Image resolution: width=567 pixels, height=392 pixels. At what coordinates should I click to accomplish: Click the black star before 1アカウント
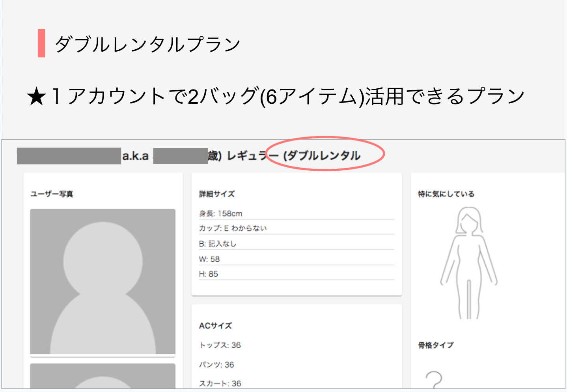coord(36,97)
